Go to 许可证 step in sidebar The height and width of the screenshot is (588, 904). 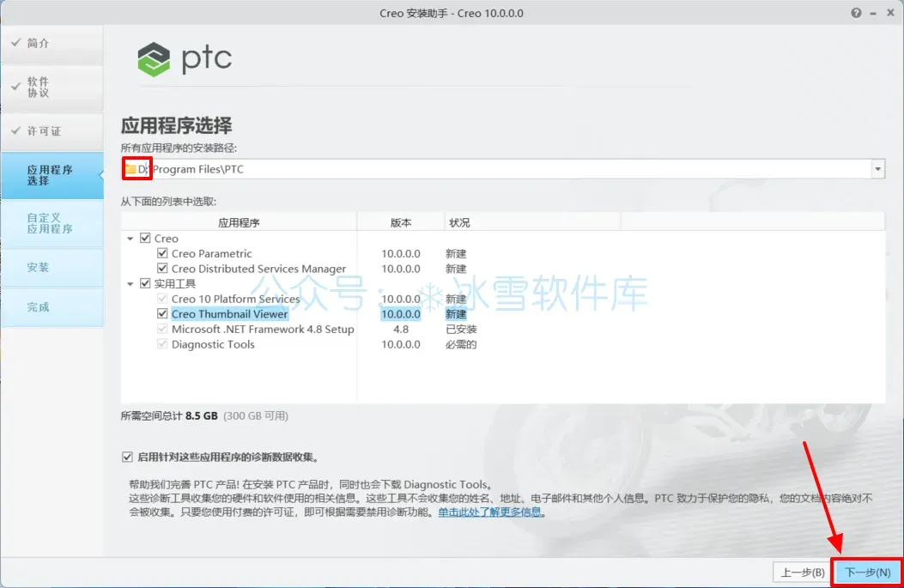point(52,131)
